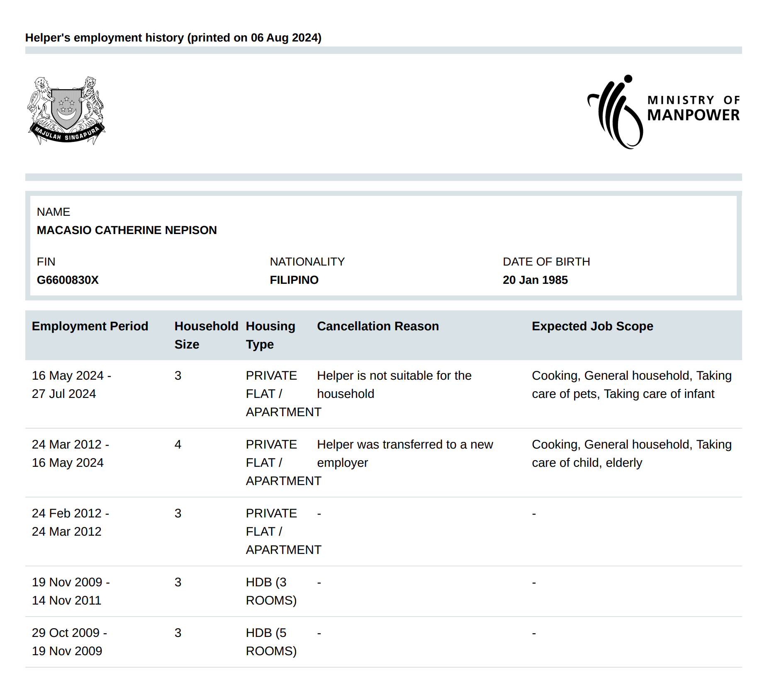
Task: Click the FIN field label
Action: click(46, 262)
